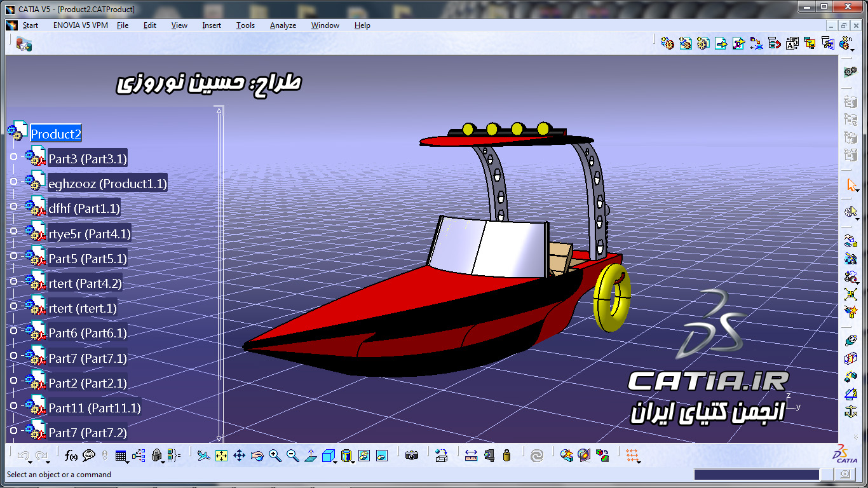This screenshot has width=868, height=488.
Task: Click the View menu
Action: point(179,25)
